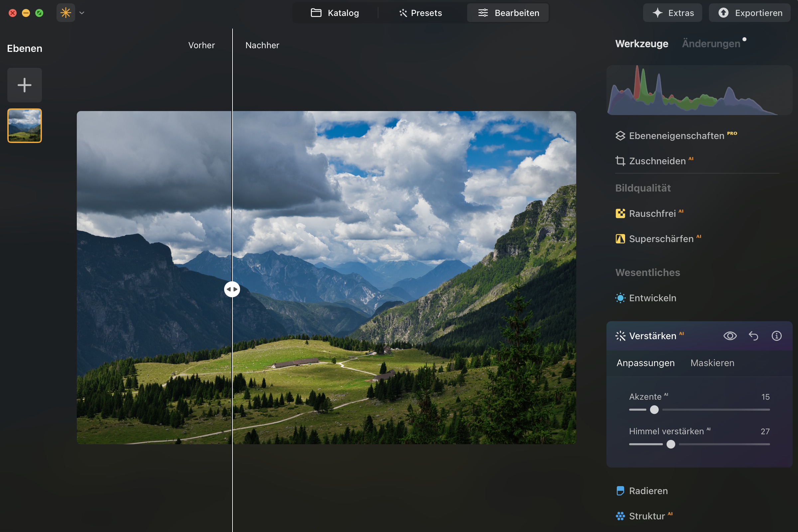
Task: Adjust the Himmel verstärken slider
Action: point(670,444)
